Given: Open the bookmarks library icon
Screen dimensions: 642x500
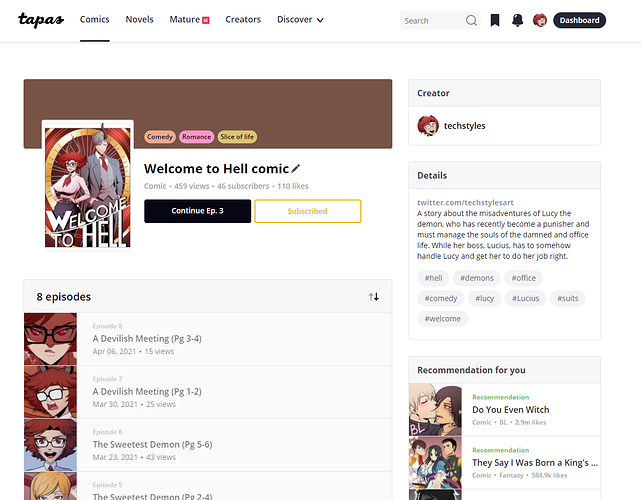Looking at the screenshot, I should tap(495, 20).
